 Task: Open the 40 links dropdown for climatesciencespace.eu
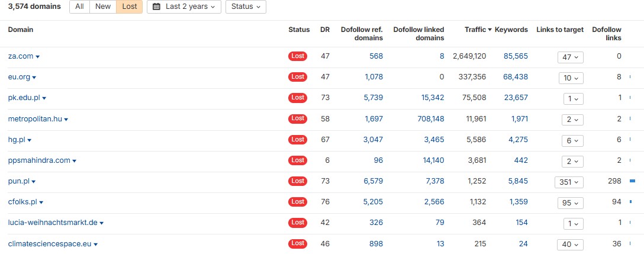(571, 245)
